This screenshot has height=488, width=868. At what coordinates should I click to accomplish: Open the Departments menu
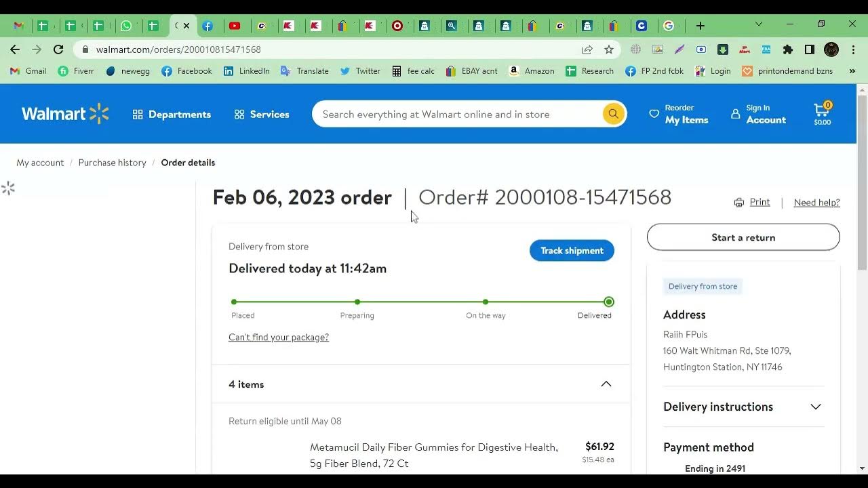[x=172, y=115]
